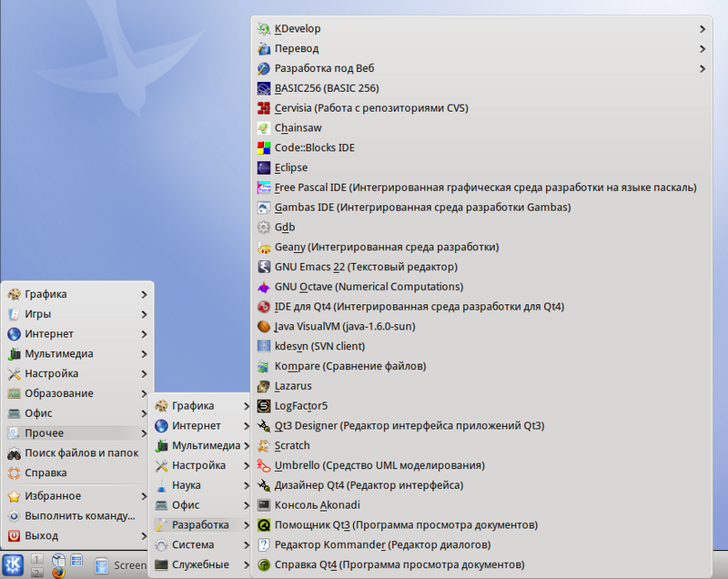Viewport: 728px width, 579px height.
Task: Expand the Перевод submenu arrow
Action: [x=703, y=49]
